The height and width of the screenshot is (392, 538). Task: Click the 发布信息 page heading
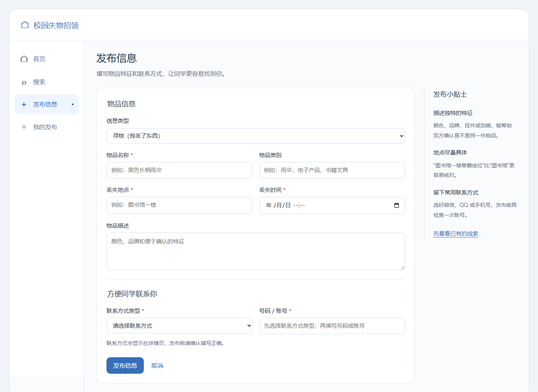click(117, 58)
